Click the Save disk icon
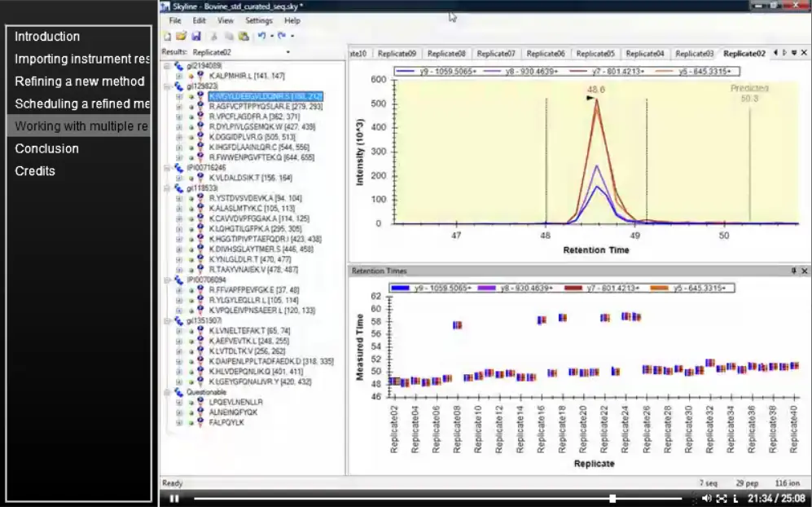Viewport: 812px width, 507px height. click(x=195, y=37)
